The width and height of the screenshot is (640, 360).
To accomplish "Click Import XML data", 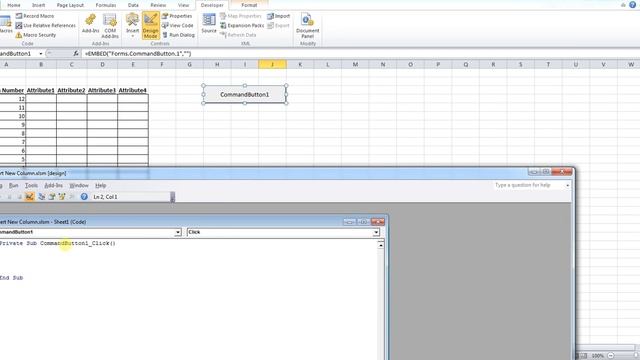I will click(278, 16).
